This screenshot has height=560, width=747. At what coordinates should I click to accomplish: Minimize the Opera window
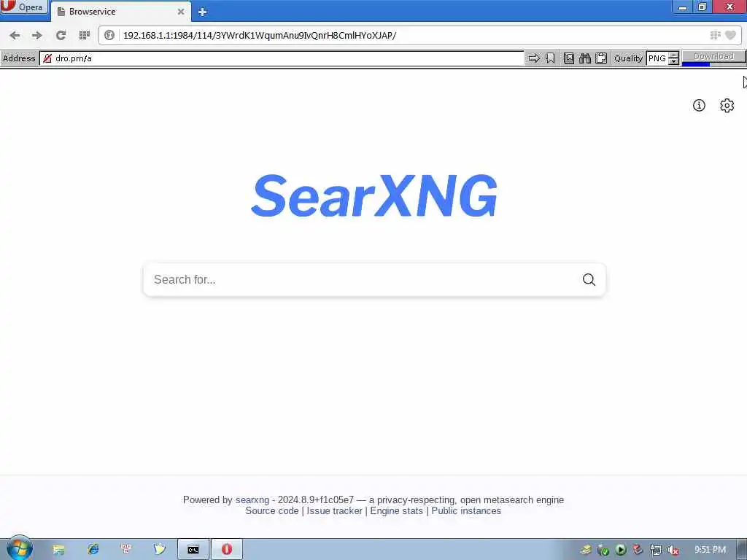[683, 7]
